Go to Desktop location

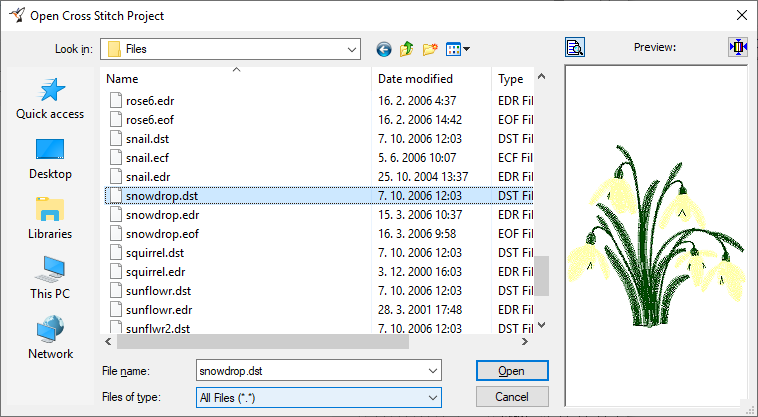[x=50, y=159]
